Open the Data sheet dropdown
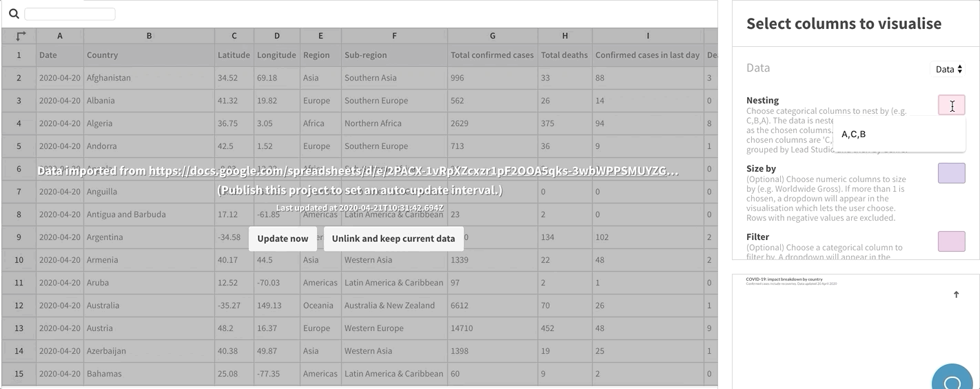Screen dimensions: 980x389 (x=950, y=69)
